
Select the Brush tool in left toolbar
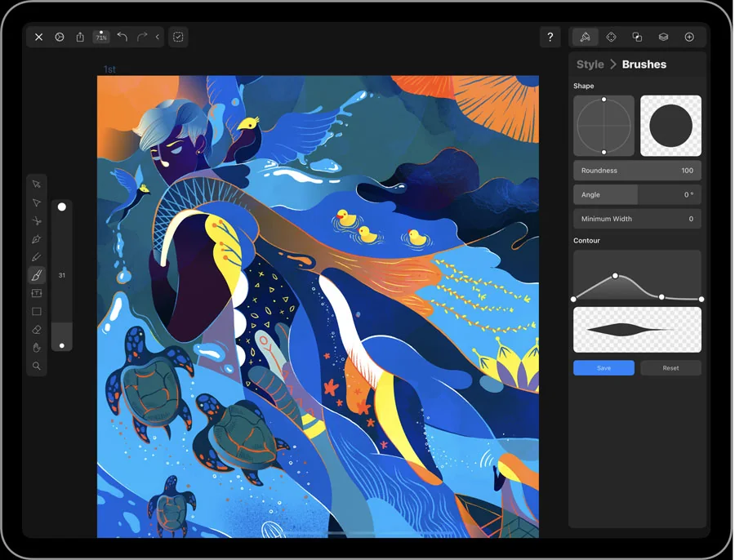pyautogui.click(x=37, y=275)
